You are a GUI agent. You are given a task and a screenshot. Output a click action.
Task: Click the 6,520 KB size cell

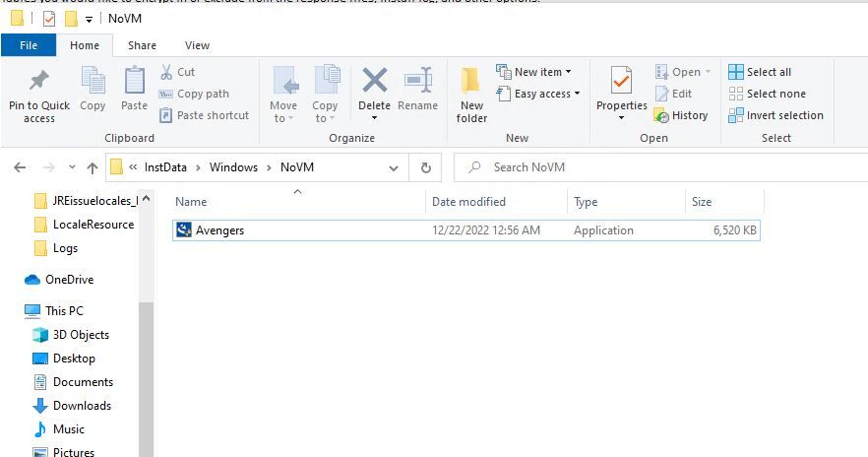click(734, 230)
